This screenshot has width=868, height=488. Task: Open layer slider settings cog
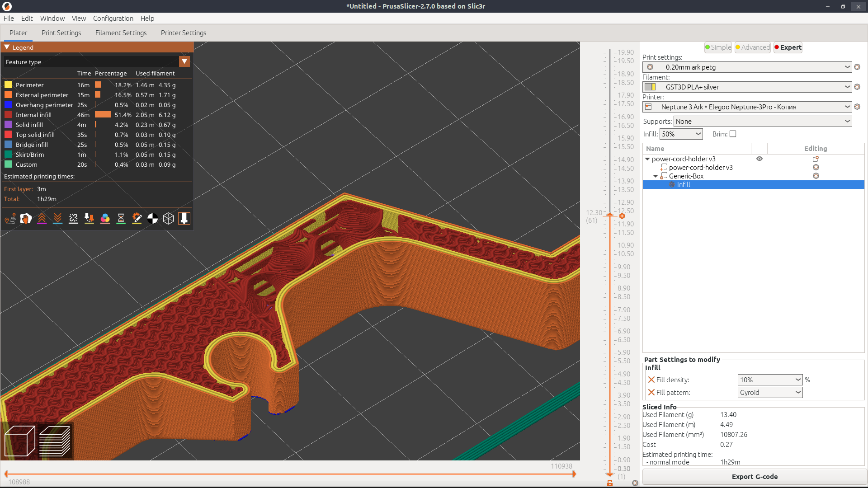pos(635,483)
